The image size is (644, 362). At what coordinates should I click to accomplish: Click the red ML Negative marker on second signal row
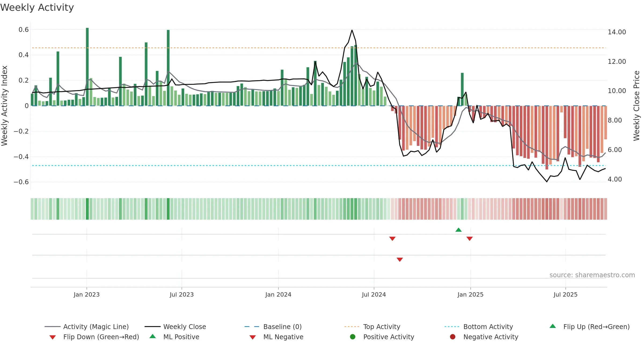click(x=400, y=260)
